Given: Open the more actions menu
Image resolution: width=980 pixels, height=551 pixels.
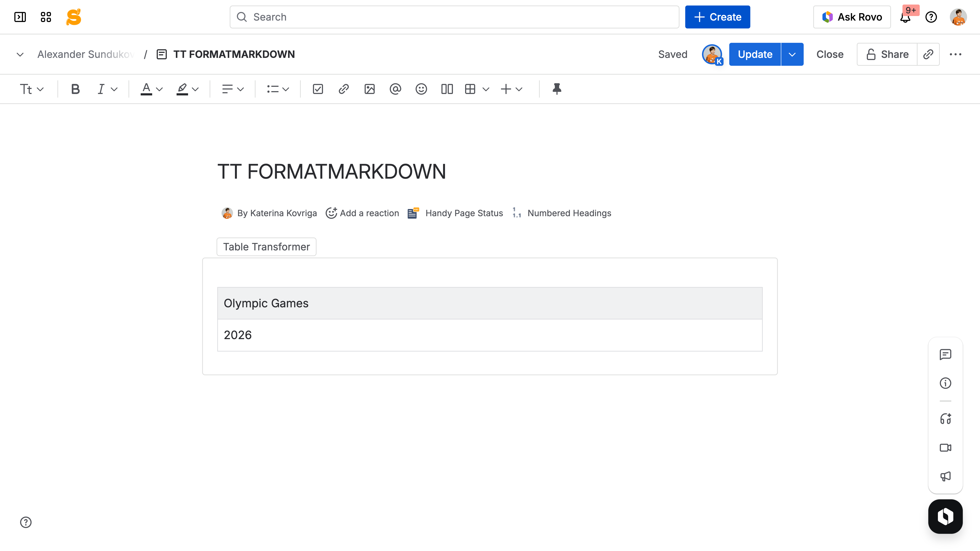Looking at the screenshot, I should tap(955, 54).
